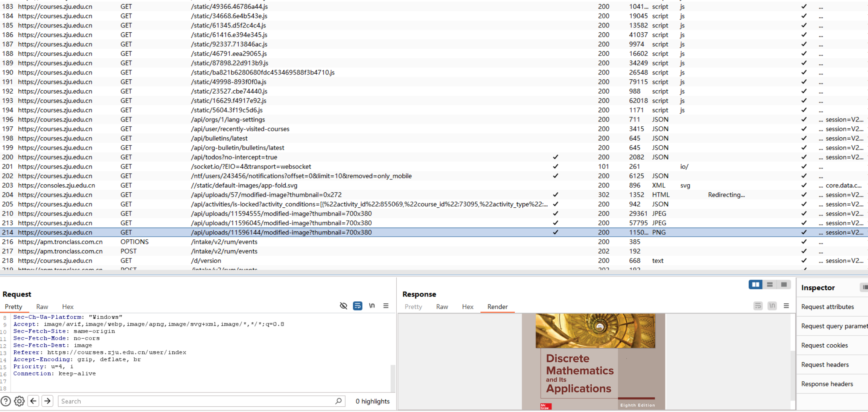868x412 pixels.
Task: Select request 204 modified-image redirect row
Action: pyautogui.click(x=266, y=195)
